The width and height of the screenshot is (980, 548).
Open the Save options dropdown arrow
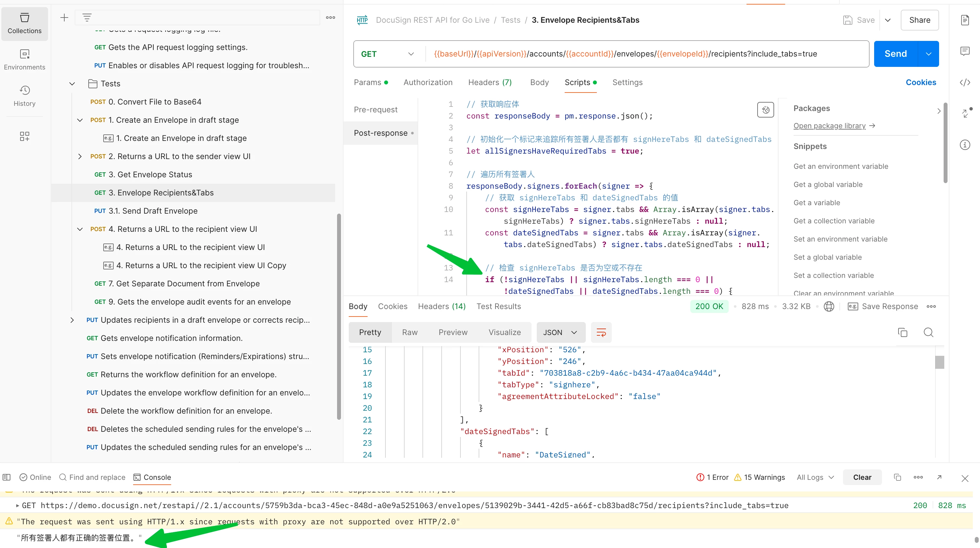(887, 20)
